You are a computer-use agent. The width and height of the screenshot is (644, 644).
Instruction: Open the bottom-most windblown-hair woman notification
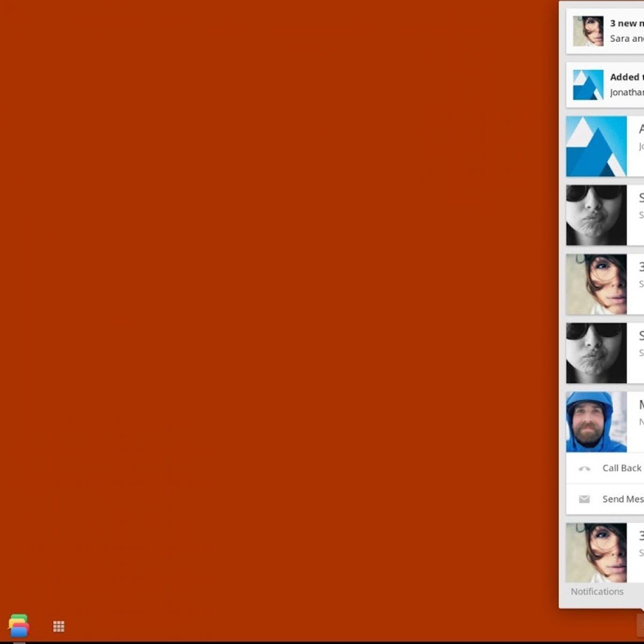tap(596, 553)
